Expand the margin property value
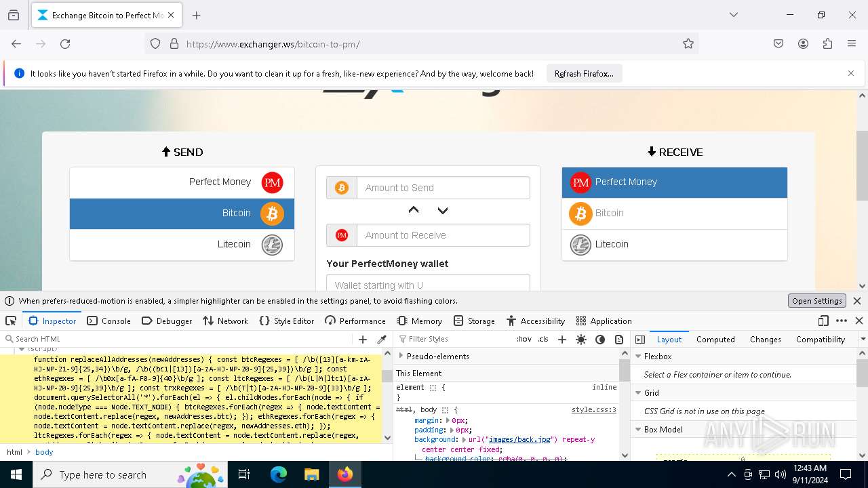The width and height of the screenshot is (868, 488). [x=448, y=420]
